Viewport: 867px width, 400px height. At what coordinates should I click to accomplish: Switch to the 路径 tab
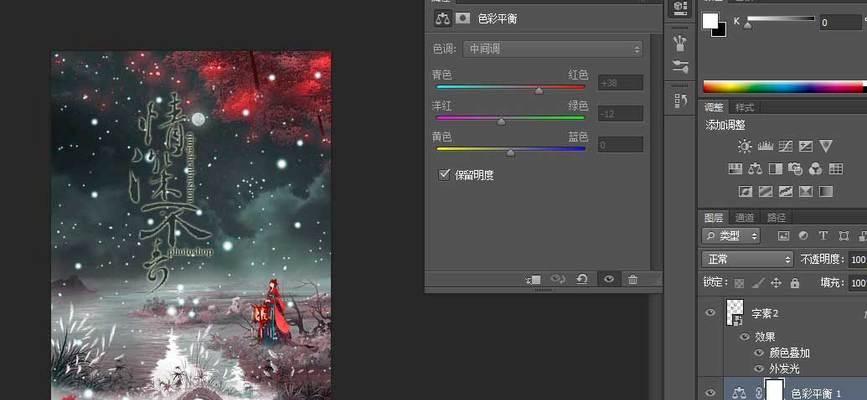[776, 217]
